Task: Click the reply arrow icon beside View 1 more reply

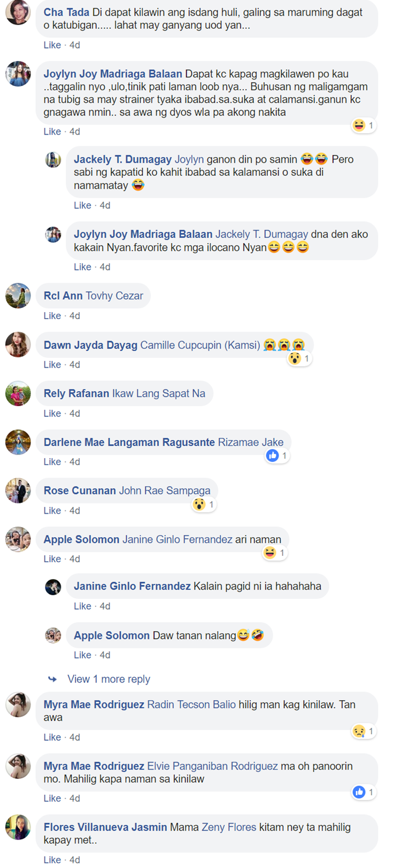Action: coord(52,679)
